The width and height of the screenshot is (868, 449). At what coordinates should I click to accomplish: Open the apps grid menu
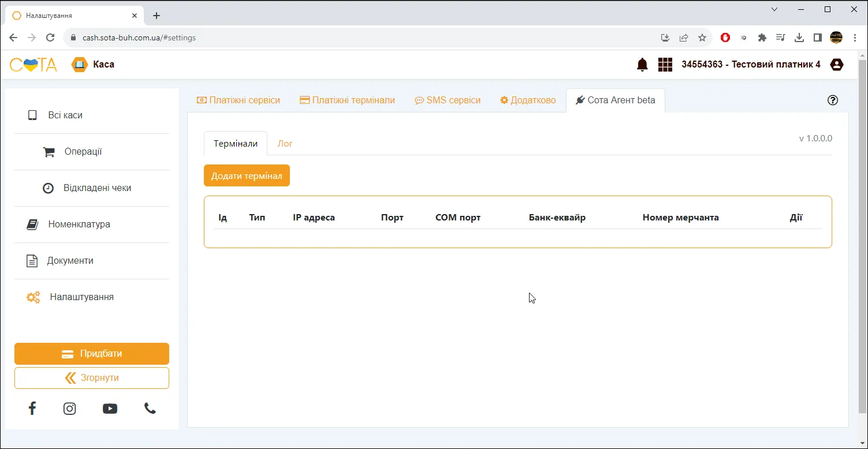[665, 65]
